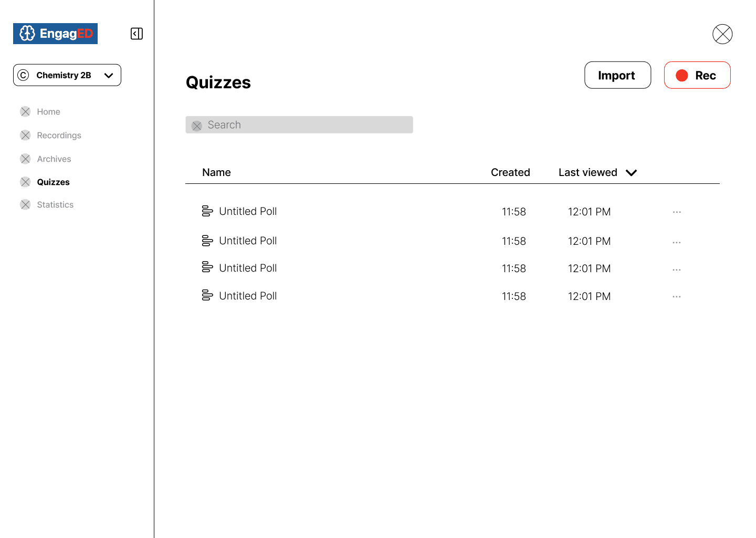
Task: Sort the table by Created column
Action: click(x=510, y=172)
